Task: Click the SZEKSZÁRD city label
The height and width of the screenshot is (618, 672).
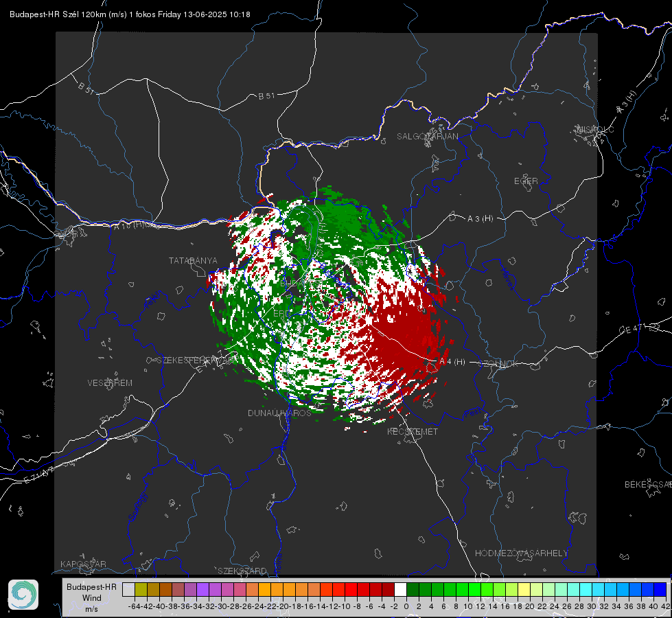Action: click(x=242, y=571)
